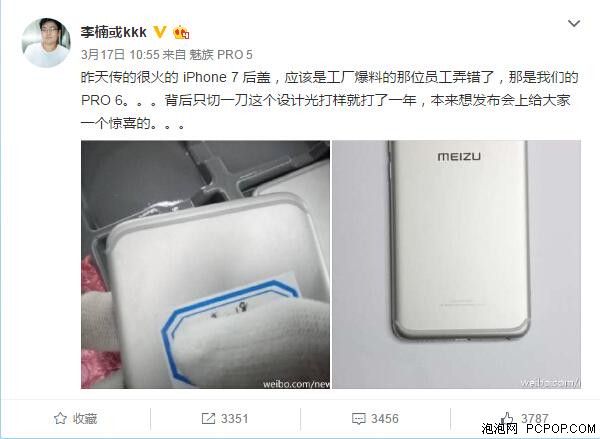Click the 收藏 label to bookmark post

pyautogui.click(x=85, y=418)
